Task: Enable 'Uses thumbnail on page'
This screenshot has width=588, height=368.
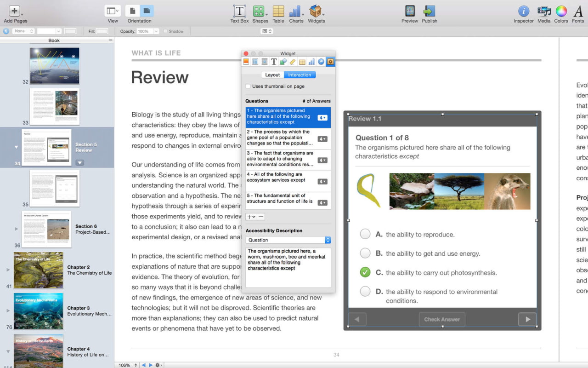Action: point(248,86)
